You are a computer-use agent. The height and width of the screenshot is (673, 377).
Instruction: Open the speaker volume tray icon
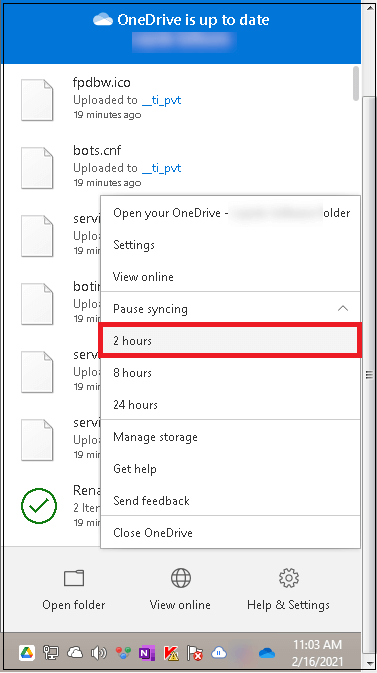pos(99,653)
